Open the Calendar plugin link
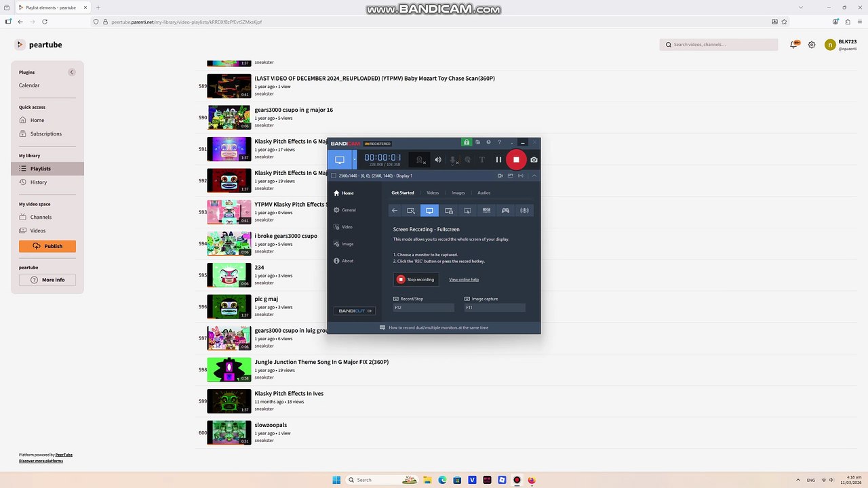Viewport: 868px width, 488px height. coord(29,85)
